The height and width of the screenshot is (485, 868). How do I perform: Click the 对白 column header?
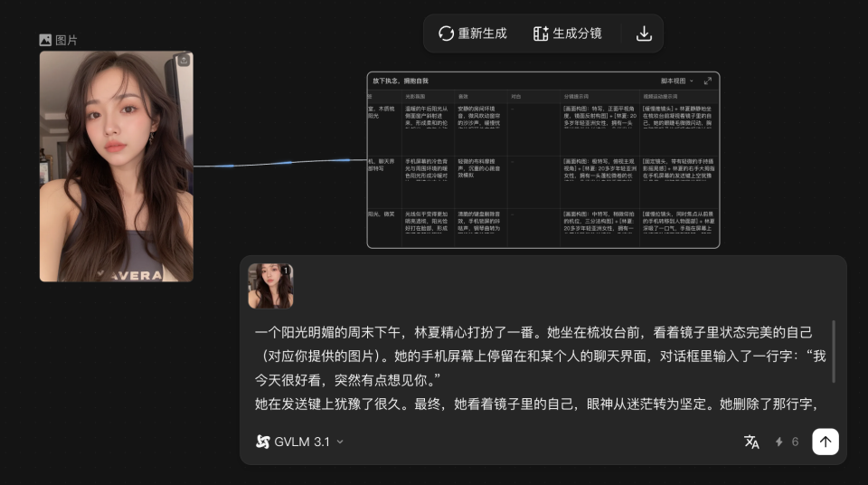[516, 97]
